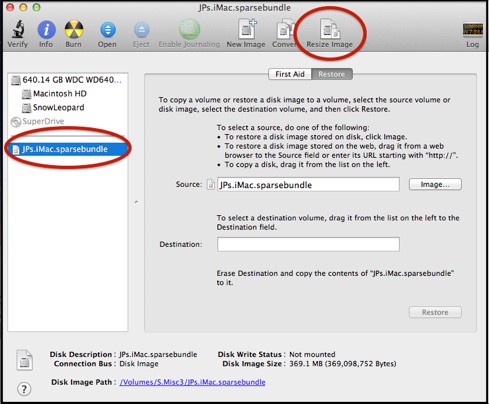Create a New Image from toolbar

(x=246, y=29)
